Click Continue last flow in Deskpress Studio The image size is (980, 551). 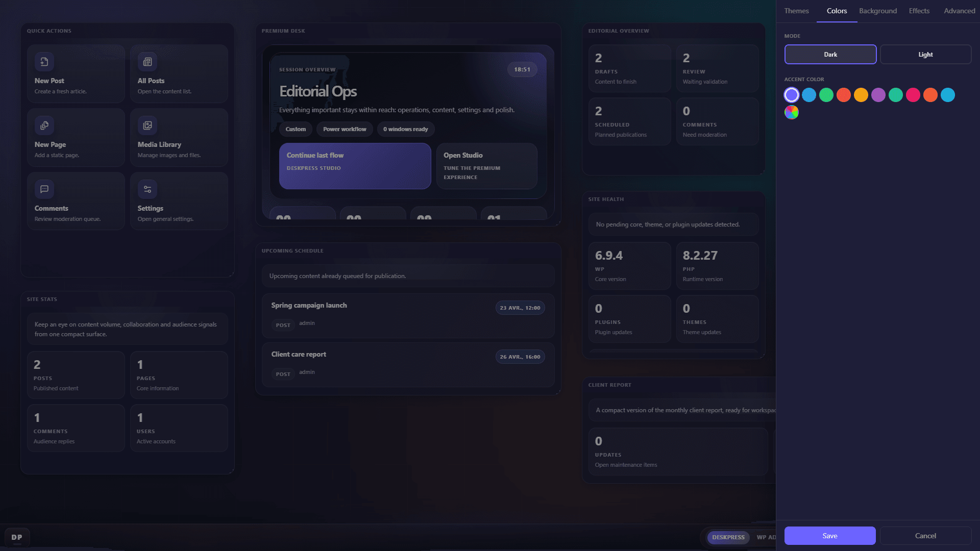[354, 166]
